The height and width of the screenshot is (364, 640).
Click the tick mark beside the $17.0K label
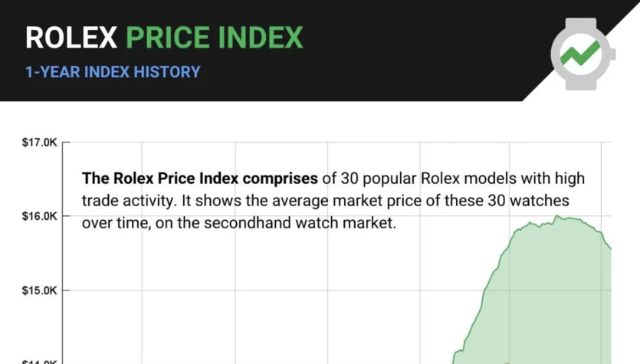coord(66,143)
